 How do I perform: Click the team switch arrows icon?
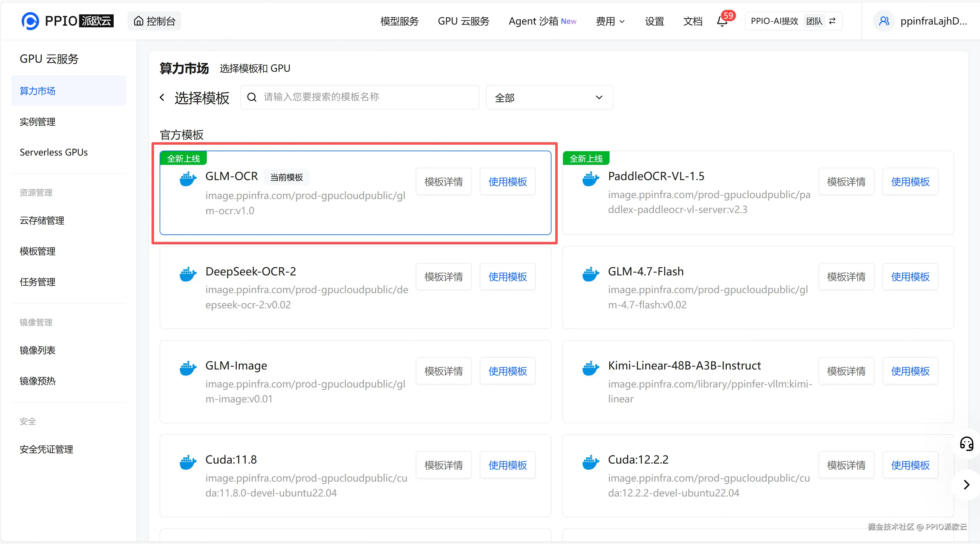tap(833, 21)
